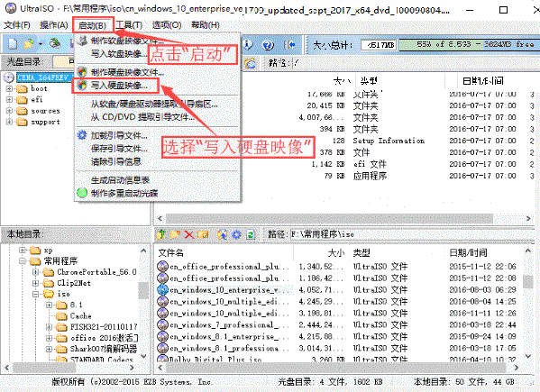Screen dimensions: 540x392
Task: Click the total size value field
Action: pyautogui.click(x=379, y=45)
